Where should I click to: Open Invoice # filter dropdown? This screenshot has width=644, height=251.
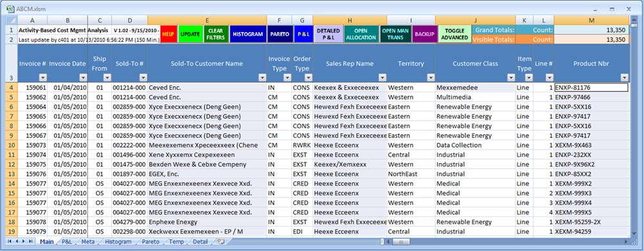click(x=42, y=78)
